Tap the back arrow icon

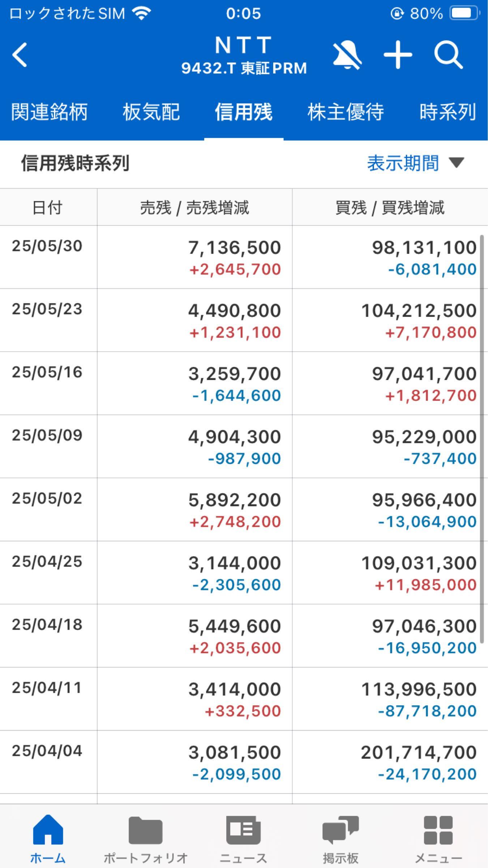pyautogui.click(x=20, y=55)
